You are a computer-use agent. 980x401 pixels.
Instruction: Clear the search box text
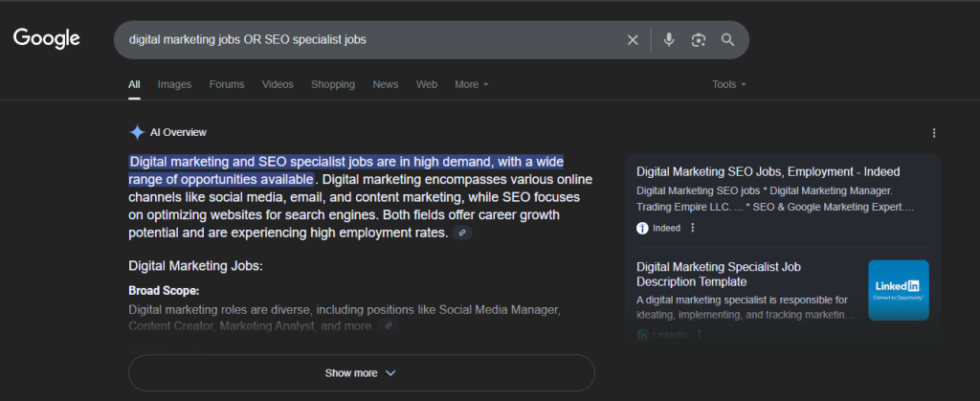point(632,40)
